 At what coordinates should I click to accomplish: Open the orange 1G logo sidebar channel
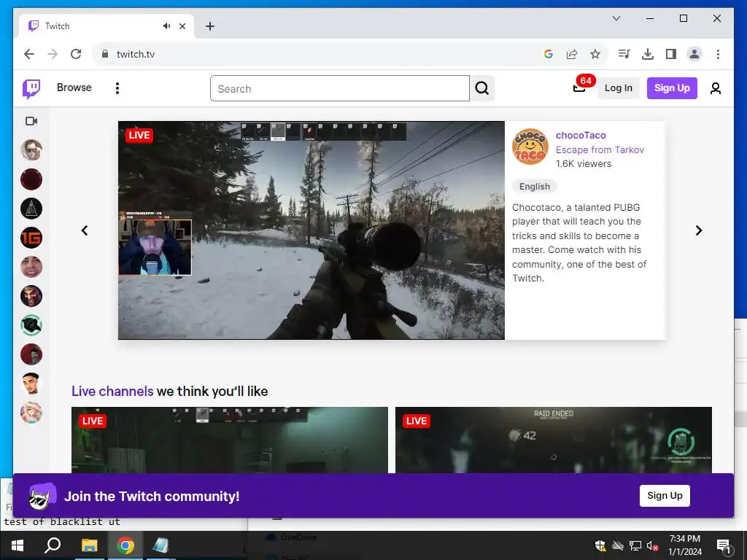click(x=31, y=238)
